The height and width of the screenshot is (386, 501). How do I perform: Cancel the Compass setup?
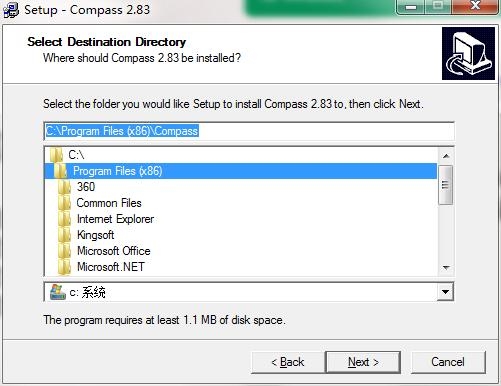[x=448, y=362]
